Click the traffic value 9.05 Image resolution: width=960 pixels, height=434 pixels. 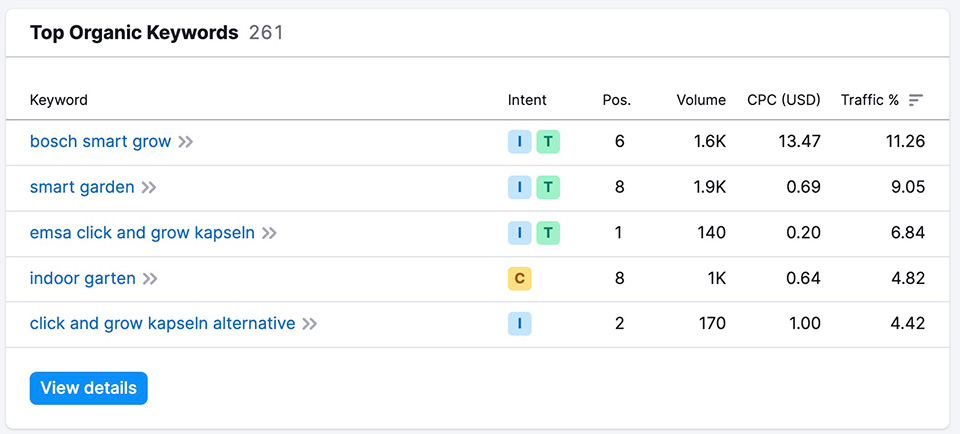coord(908,187)
